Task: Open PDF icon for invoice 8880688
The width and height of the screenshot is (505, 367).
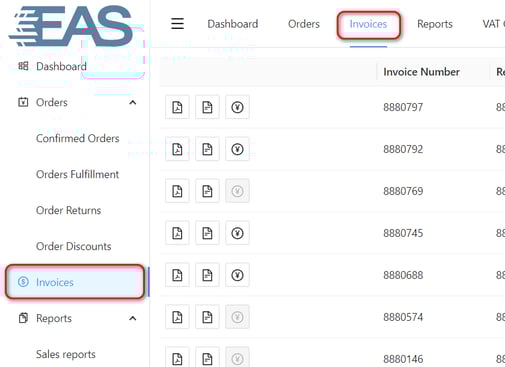Action: point(177,275)
